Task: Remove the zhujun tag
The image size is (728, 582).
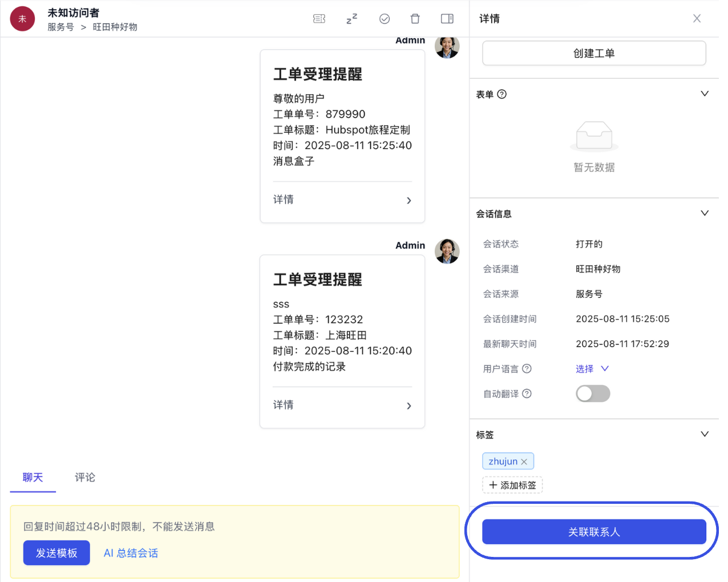Action: click(x=524, y=461)
